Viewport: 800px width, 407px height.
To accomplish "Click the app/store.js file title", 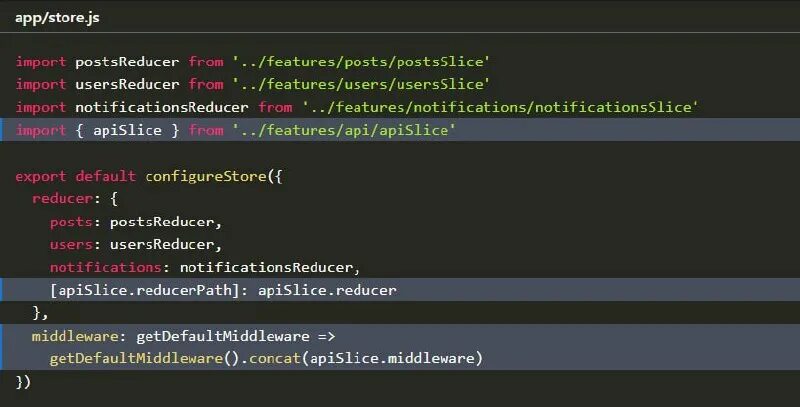I will coord(57,18).
